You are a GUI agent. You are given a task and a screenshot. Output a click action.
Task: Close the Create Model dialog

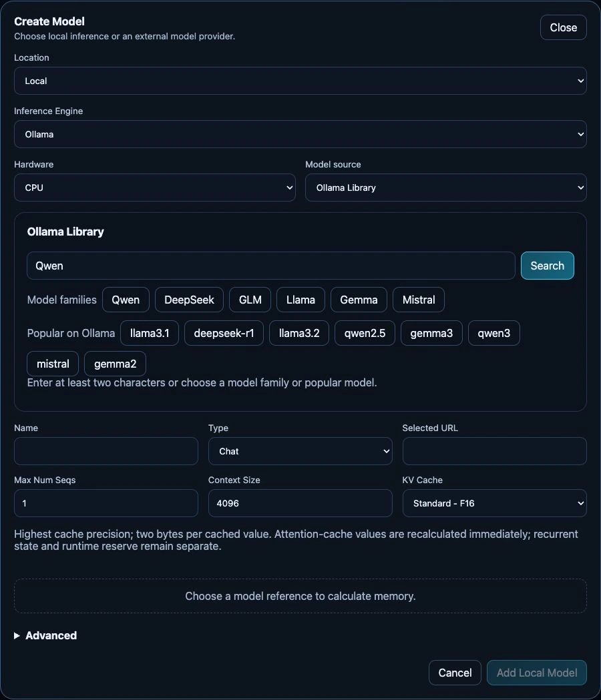(x=563, y=27)
